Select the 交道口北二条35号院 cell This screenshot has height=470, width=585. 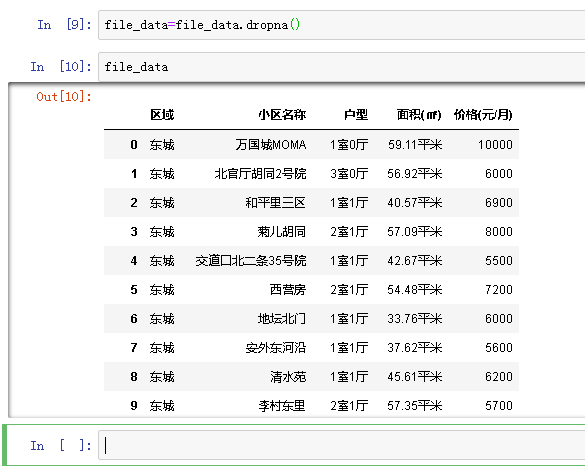click(x=251, y=261)
